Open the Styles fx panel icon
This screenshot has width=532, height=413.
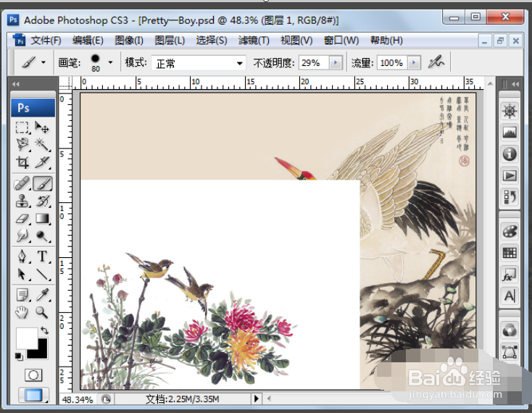coord(510,275)
